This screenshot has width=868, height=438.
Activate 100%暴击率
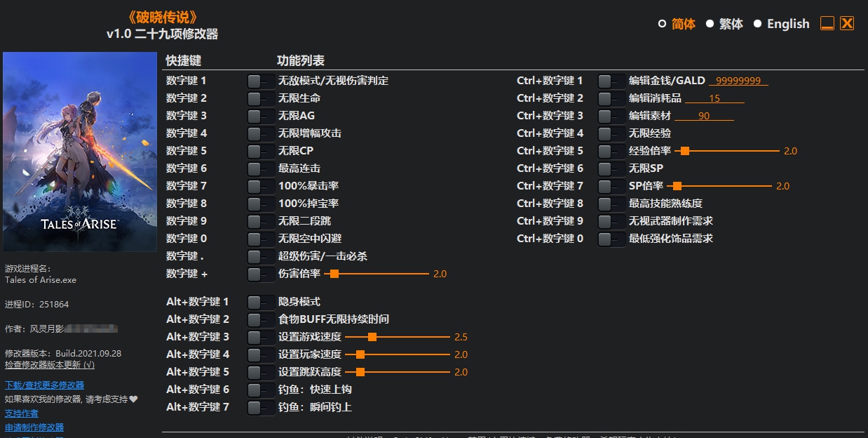tap(260, 185)
